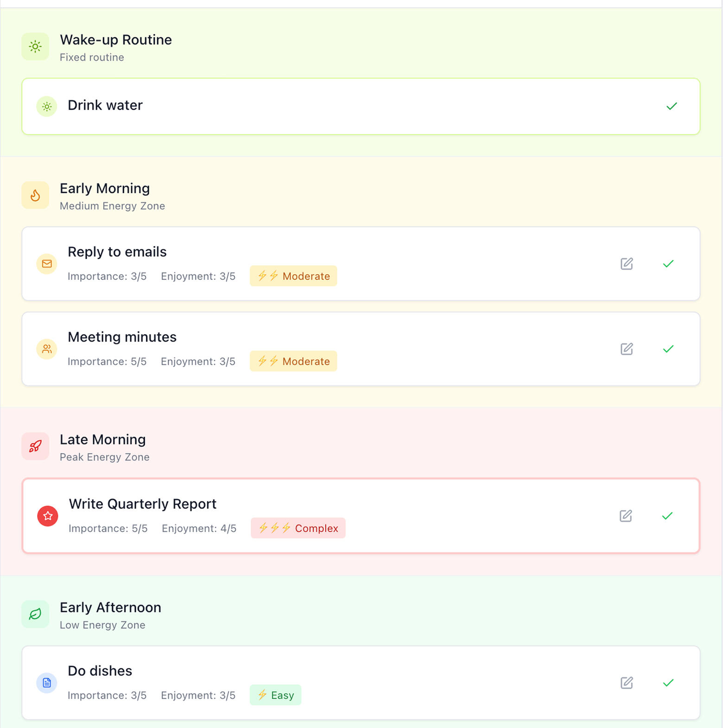Click the Easy difficulty badge
The image size is (723, 728).
(x=275, y=695)
